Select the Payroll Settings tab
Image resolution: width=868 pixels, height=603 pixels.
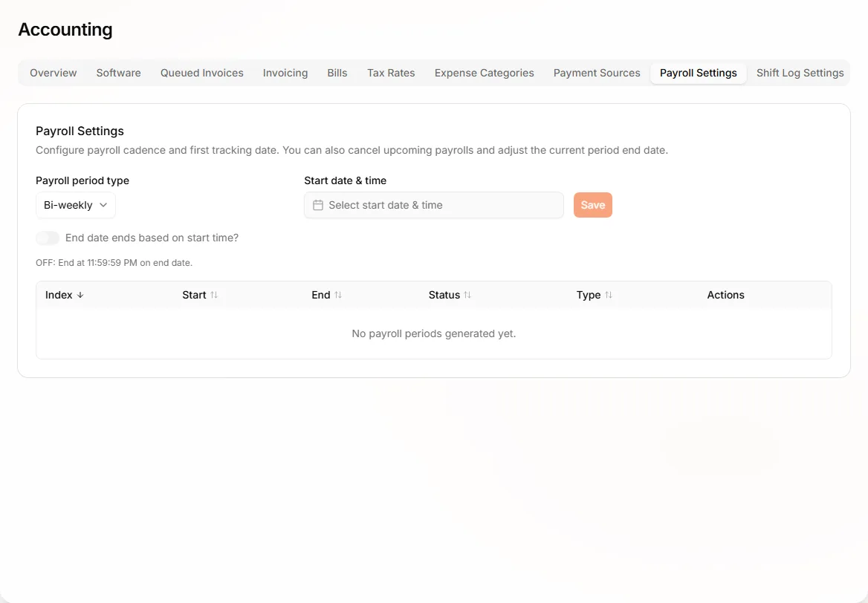pyautogui.click(x=699, y=73)
